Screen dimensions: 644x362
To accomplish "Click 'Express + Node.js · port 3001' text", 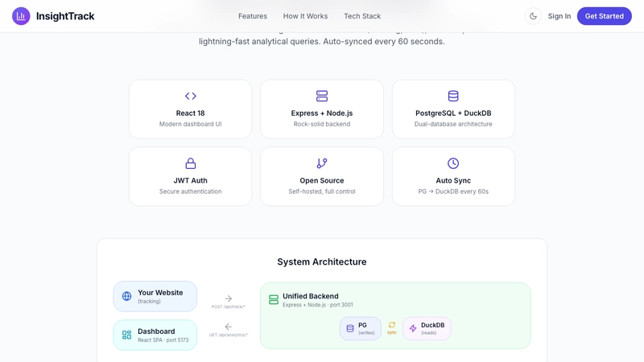I will pyautogui.click(x=318, y=305).
